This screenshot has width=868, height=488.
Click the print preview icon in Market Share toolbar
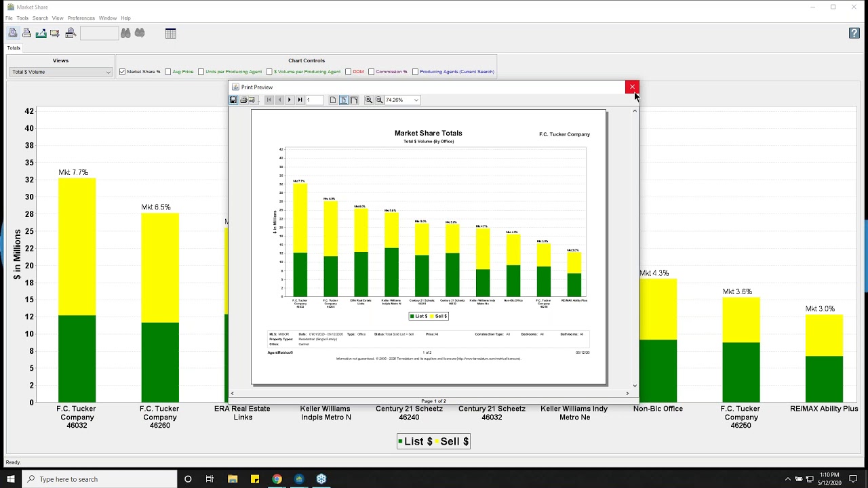pyautogui.click(x=13, y=33)
